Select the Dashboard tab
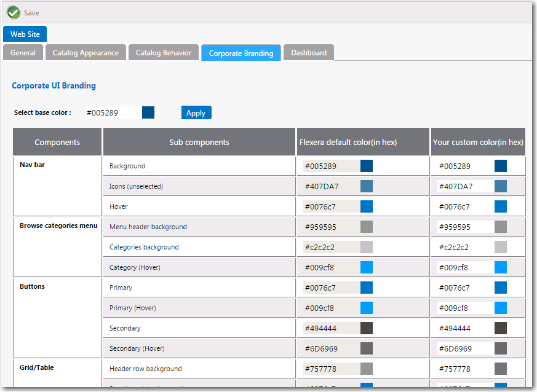The image size is (537, 392). coord(309,53)
